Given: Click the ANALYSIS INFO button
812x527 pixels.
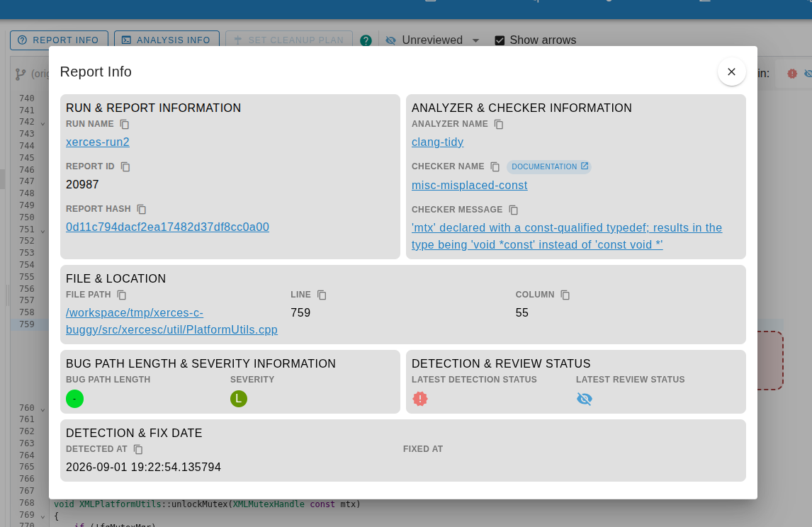Looking at the screenshot, I should point(167,40).
